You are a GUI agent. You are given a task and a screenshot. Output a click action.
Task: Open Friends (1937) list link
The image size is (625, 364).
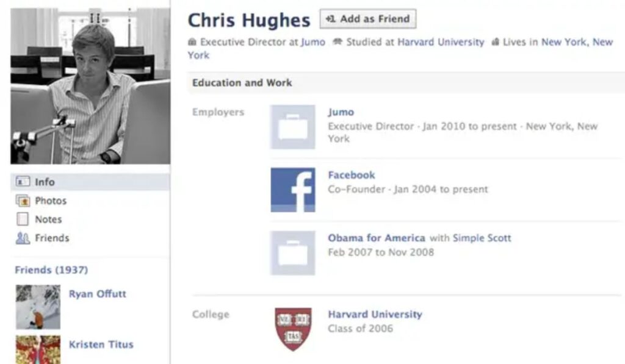(x=51, y=270)
